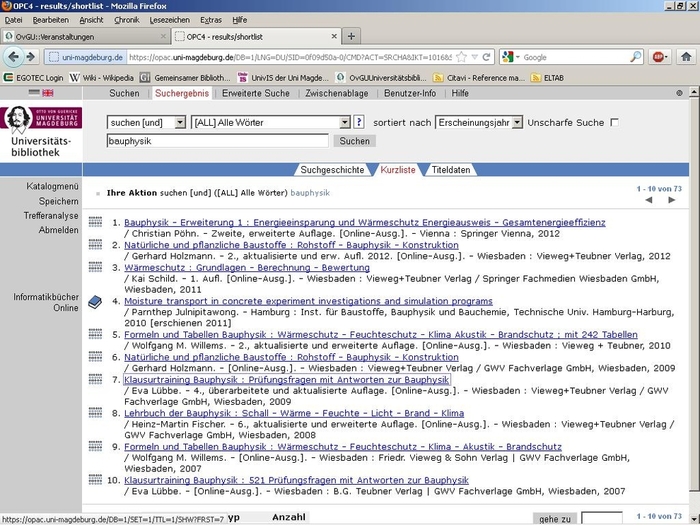The image size is (700, 525).
Task: Click the browser Back arrow button
Action: tap(13, 57)
